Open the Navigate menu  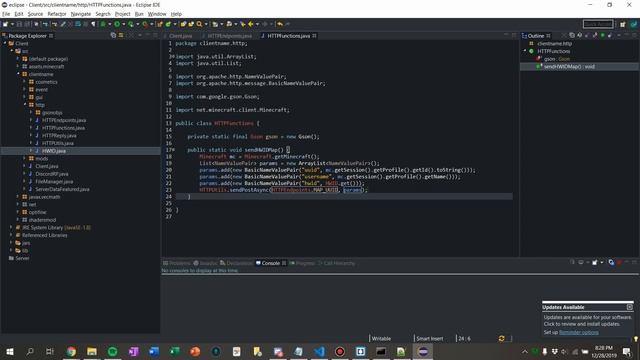[81, 14]
